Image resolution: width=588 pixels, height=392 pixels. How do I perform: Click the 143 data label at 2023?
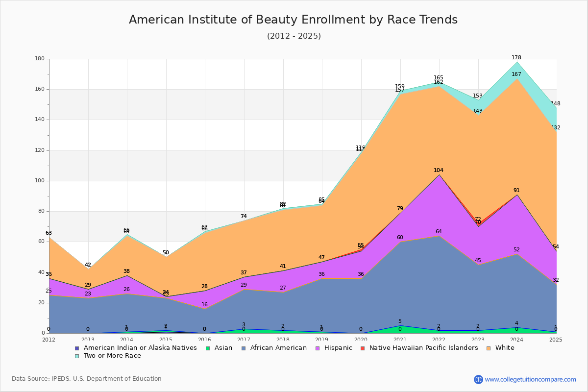tap(478, 111)
